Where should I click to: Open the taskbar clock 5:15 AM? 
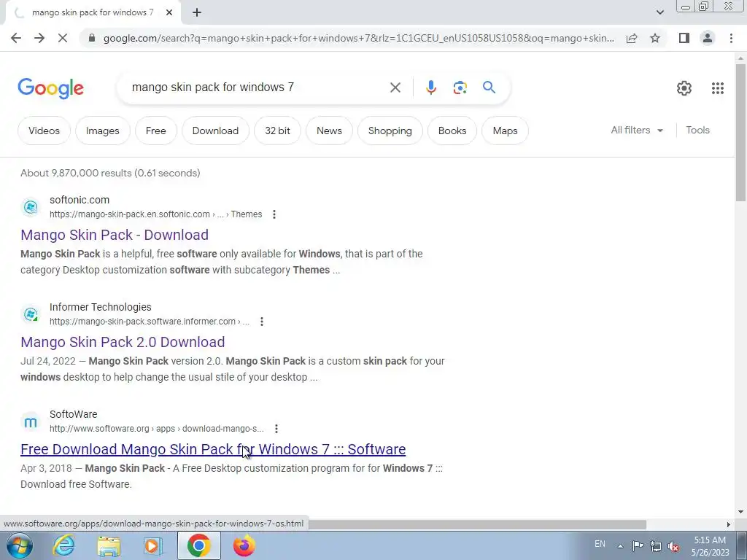[710, 545]
